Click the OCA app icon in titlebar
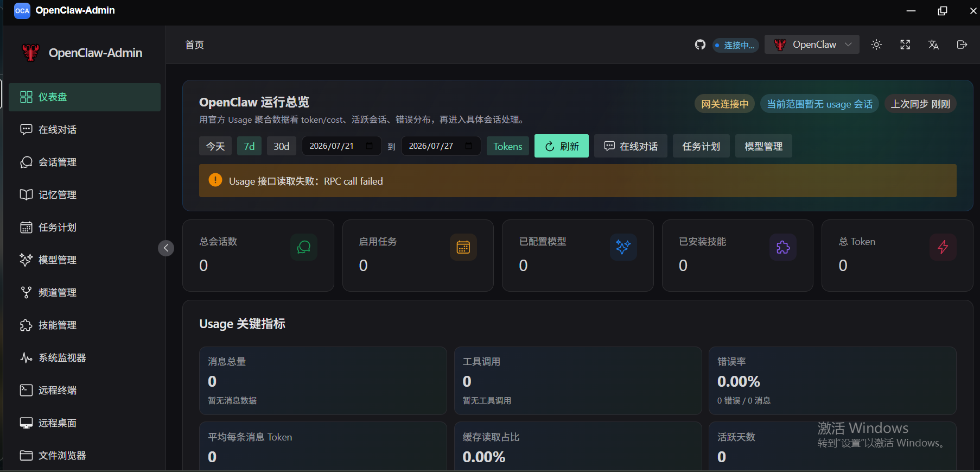 point(22,10)
